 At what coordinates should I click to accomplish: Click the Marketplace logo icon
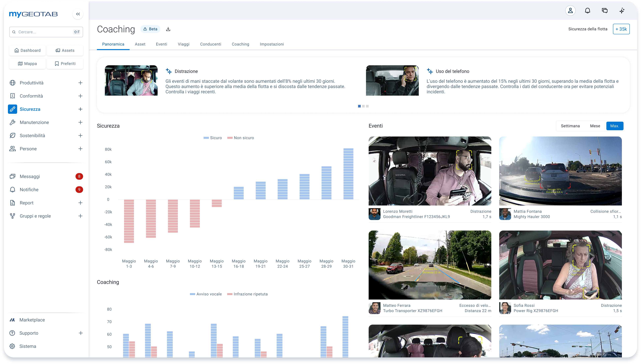[x=12, y=320]
